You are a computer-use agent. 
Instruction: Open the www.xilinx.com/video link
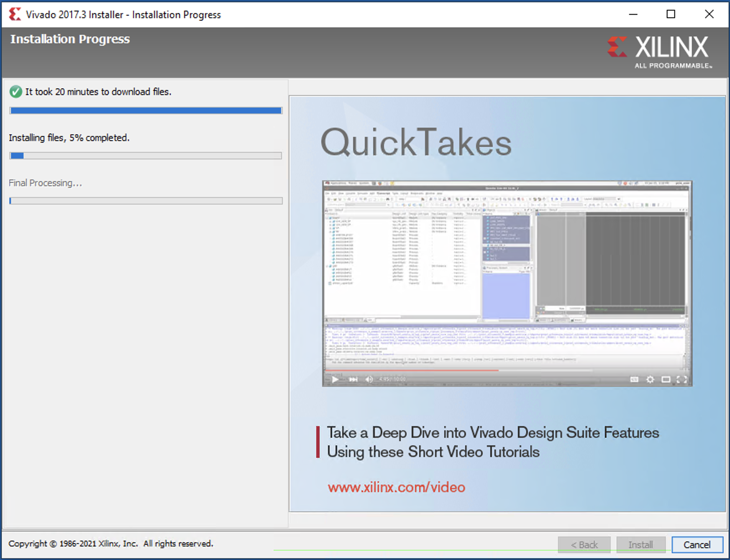[x=396, y=487]
